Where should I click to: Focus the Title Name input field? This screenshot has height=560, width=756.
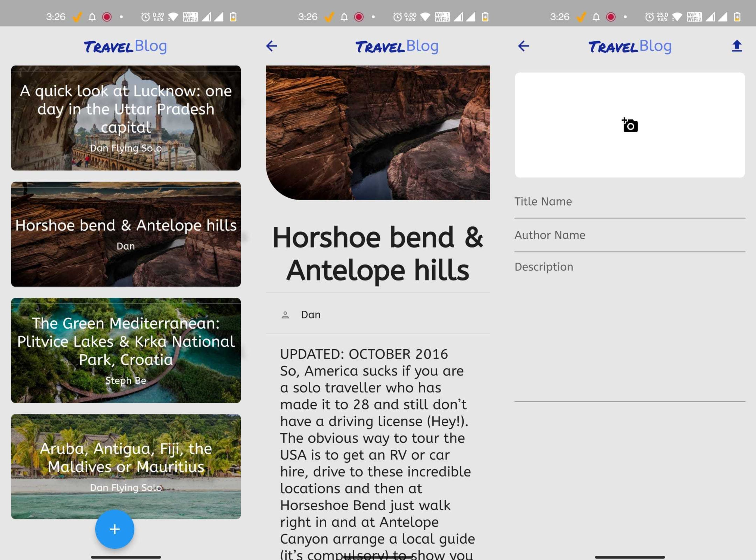point(628,201)
